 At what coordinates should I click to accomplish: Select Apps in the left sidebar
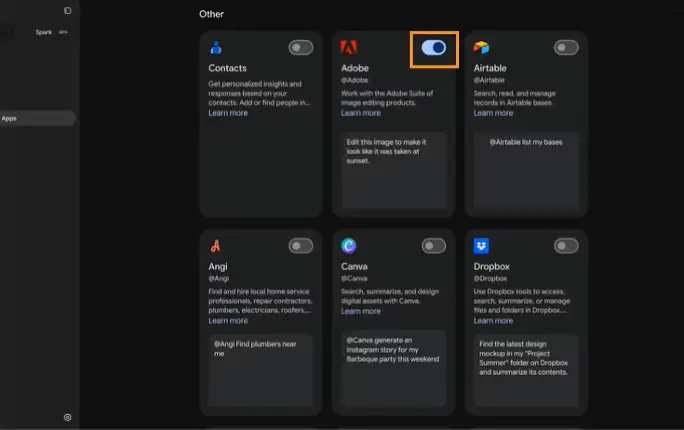click(x=38, y=118)
